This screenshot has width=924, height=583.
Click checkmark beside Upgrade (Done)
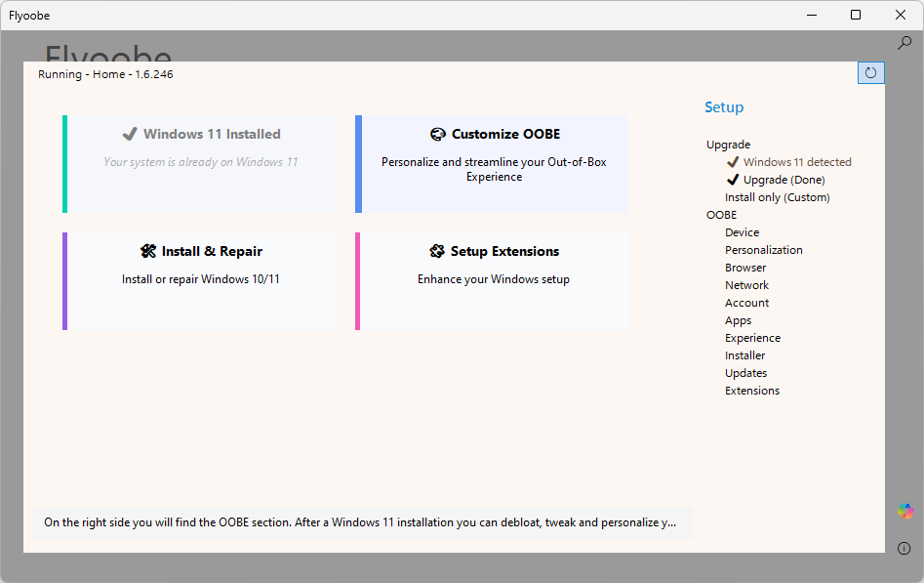733,180
